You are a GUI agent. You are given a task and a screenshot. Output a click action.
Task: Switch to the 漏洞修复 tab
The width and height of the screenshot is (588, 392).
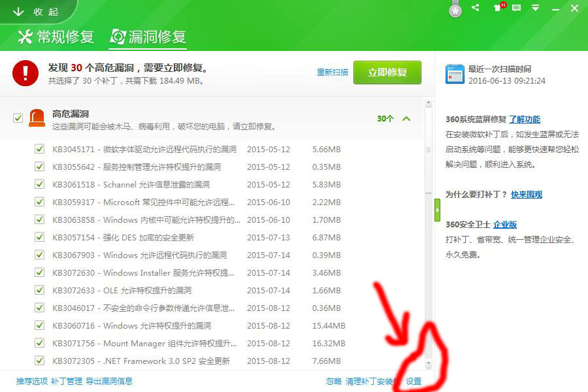pos(147,37)
